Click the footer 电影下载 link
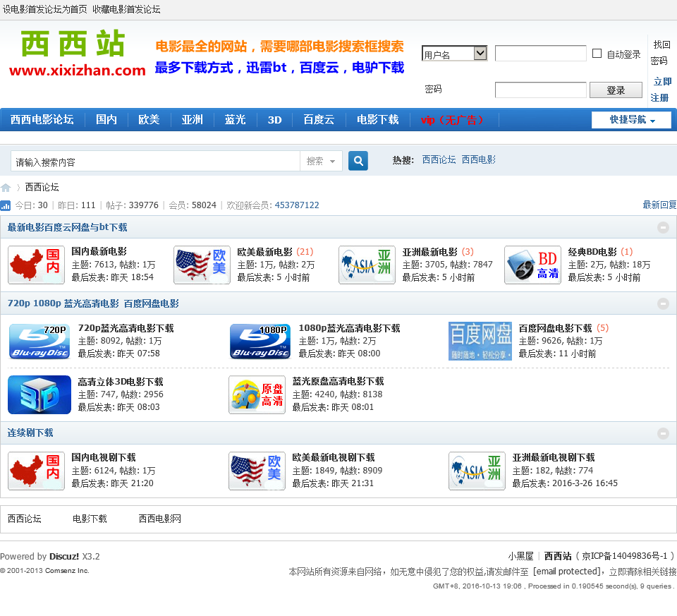 pos(90,519)
